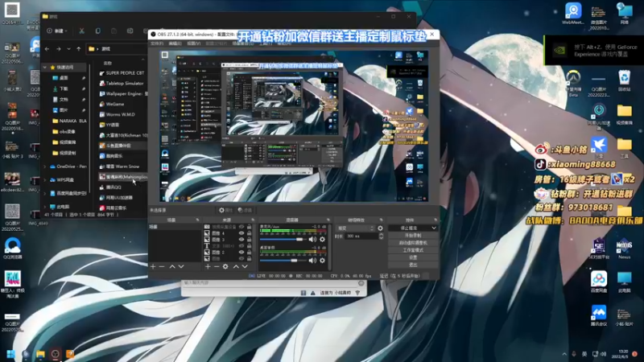Adjust the 桌面音频 volume slider
This screenshot has height=362, width=644.
click(283, 260)
